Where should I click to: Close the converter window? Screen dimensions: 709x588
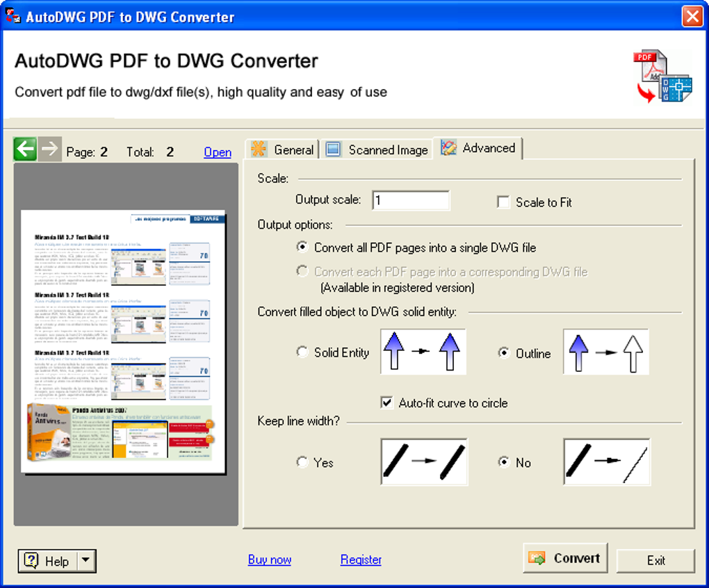(x=692, y=17)
